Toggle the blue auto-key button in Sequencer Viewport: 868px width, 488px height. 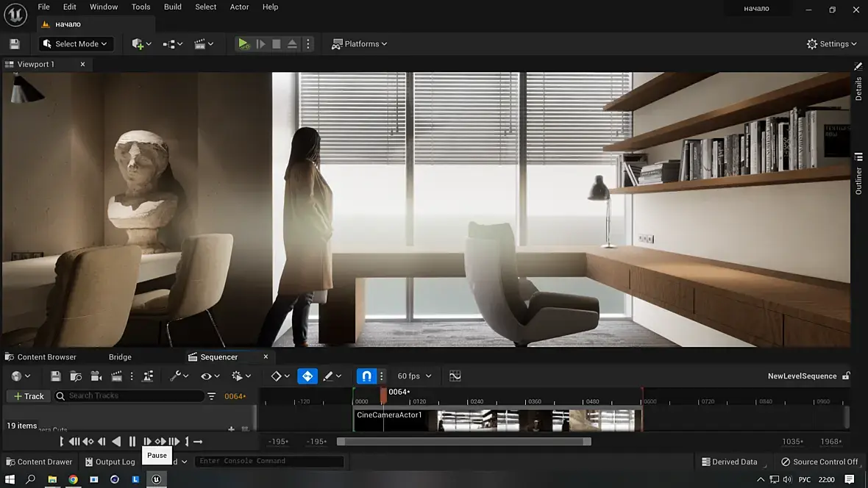point(307,376)
